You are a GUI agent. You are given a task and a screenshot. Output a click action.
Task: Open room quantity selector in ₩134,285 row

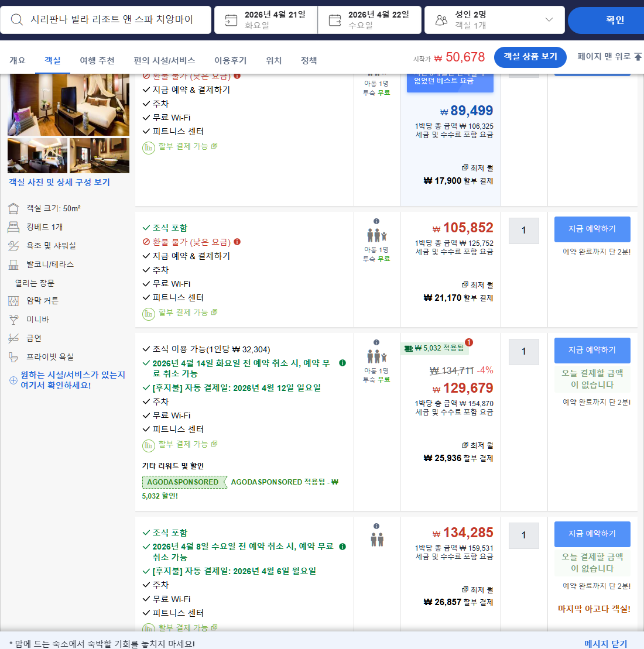pos(523,535)
